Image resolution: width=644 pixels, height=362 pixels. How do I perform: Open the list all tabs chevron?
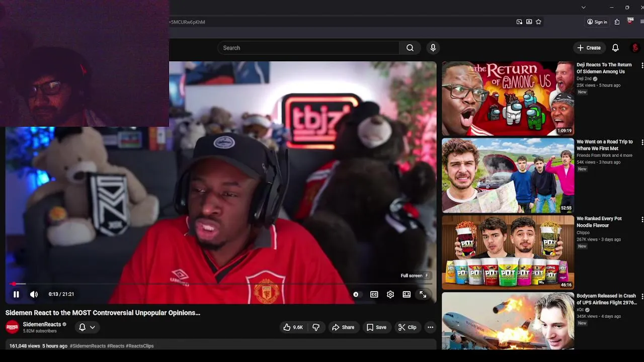583,7
